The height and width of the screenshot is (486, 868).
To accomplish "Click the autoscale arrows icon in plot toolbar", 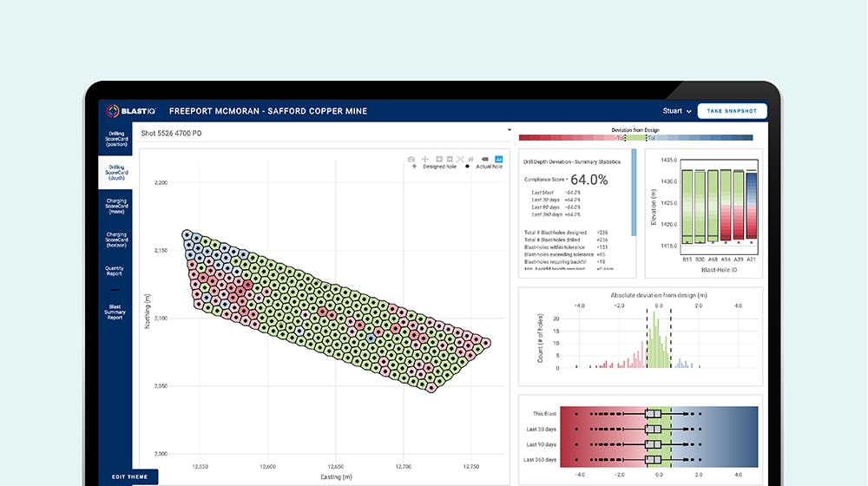I will (x=460, y=160).
